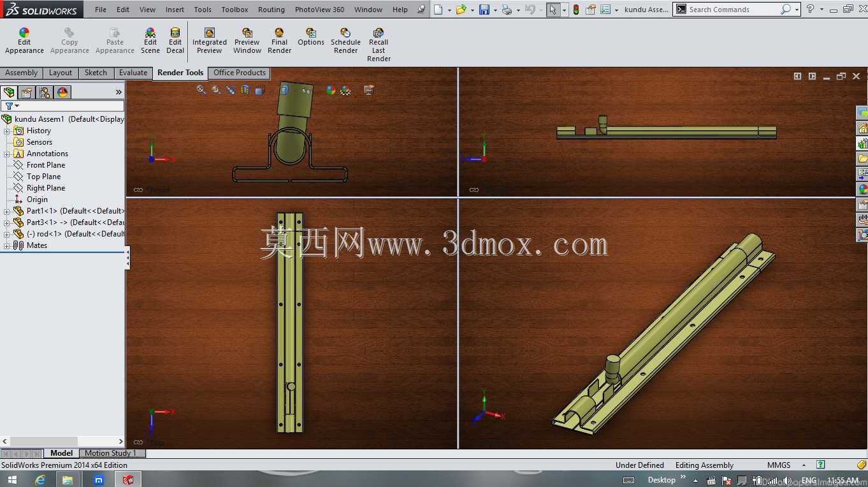Open the ConfigurationManager panel tab
The height and width of the screenshot is (487, 868).
(45, 92)
